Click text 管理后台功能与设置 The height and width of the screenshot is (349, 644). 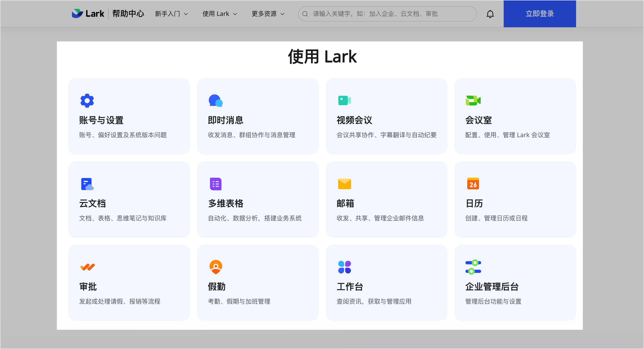click(x=493, y=301)
